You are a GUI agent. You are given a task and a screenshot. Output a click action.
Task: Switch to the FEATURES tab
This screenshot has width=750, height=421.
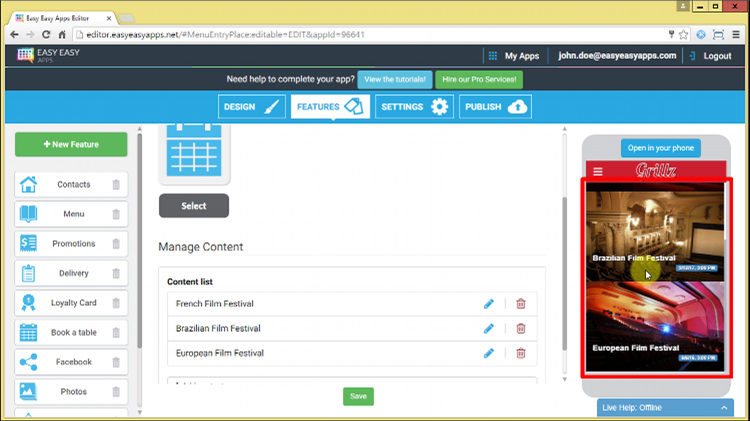[x=330, y=107]
